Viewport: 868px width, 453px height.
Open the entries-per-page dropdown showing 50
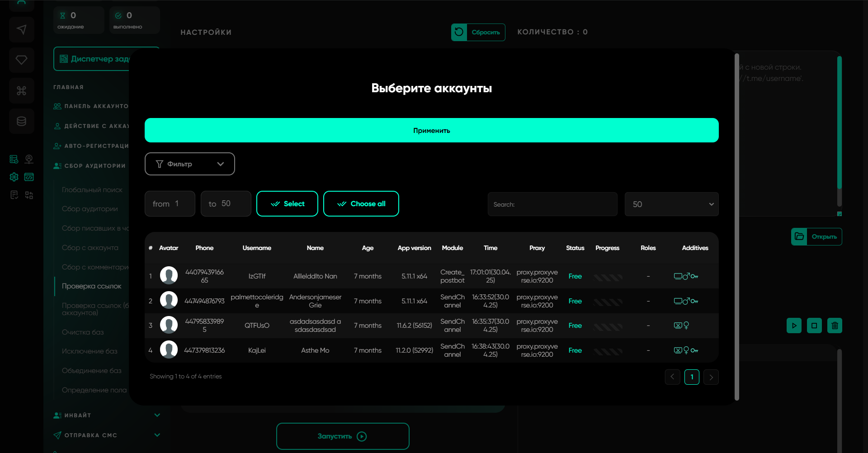click(671, 204)
